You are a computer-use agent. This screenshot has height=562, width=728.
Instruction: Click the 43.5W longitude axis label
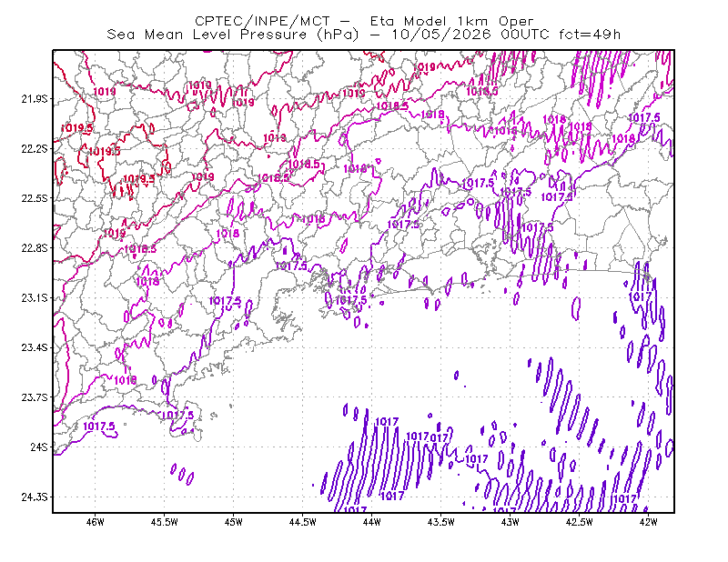441,522
